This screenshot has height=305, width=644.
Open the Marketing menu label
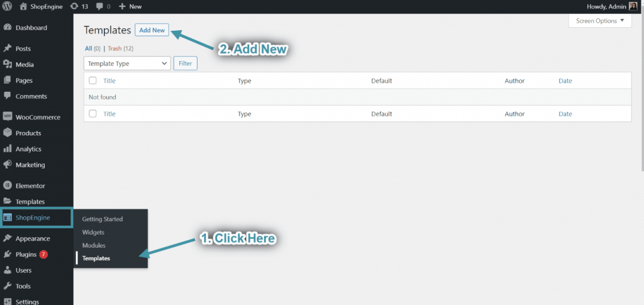[30, 165]
